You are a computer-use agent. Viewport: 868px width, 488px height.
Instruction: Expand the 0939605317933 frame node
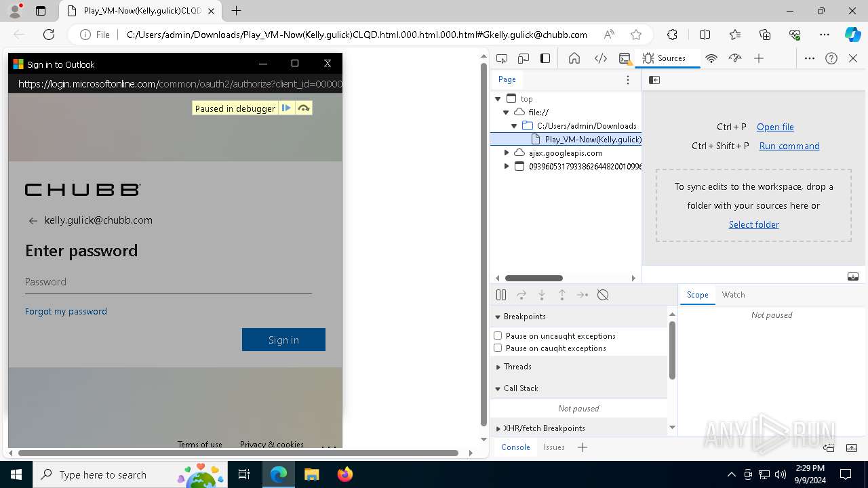(506, 167)
